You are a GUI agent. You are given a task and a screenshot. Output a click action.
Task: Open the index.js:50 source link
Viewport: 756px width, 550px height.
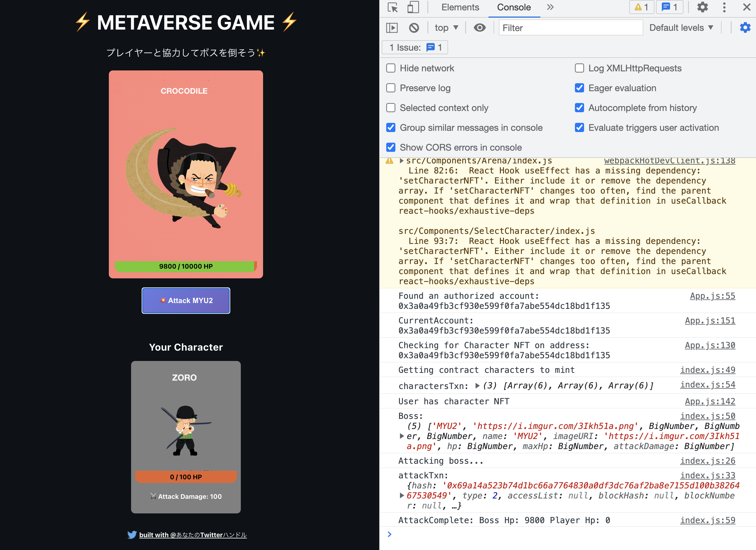[708, 416]
